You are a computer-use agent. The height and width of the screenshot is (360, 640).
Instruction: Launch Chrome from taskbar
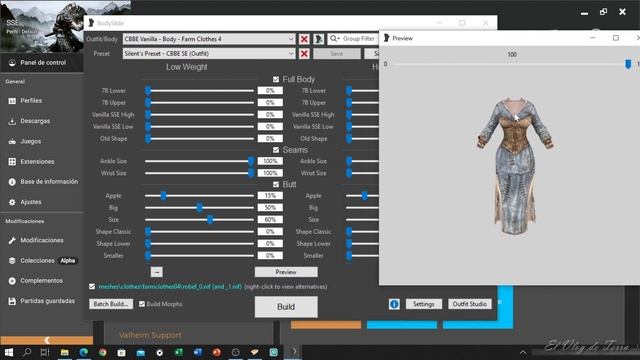click(x=102, y=352)
